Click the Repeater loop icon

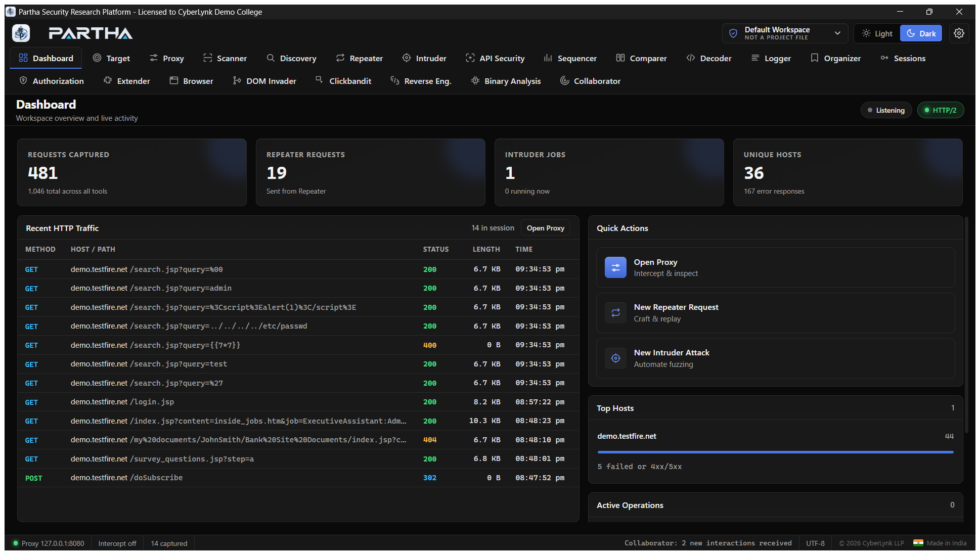tap(340, 58)
